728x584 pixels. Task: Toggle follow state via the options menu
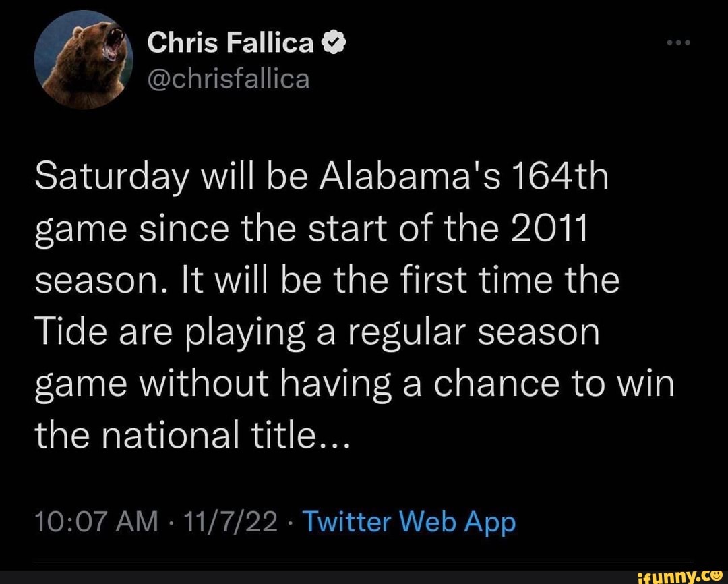tap(677, 42)
